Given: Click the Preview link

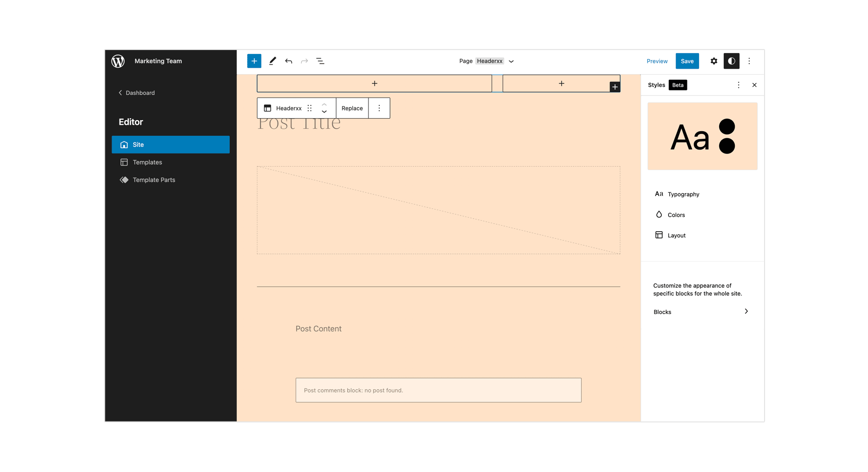Looking at the screenshot, I should (657, 61).
